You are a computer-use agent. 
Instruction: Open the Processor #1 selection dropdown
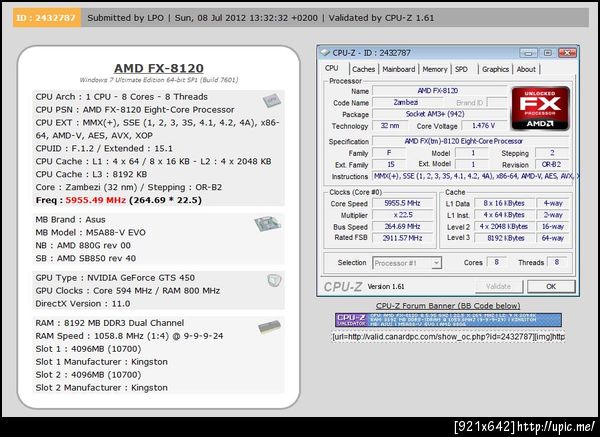pyautogui.click(x=407, y=263)
